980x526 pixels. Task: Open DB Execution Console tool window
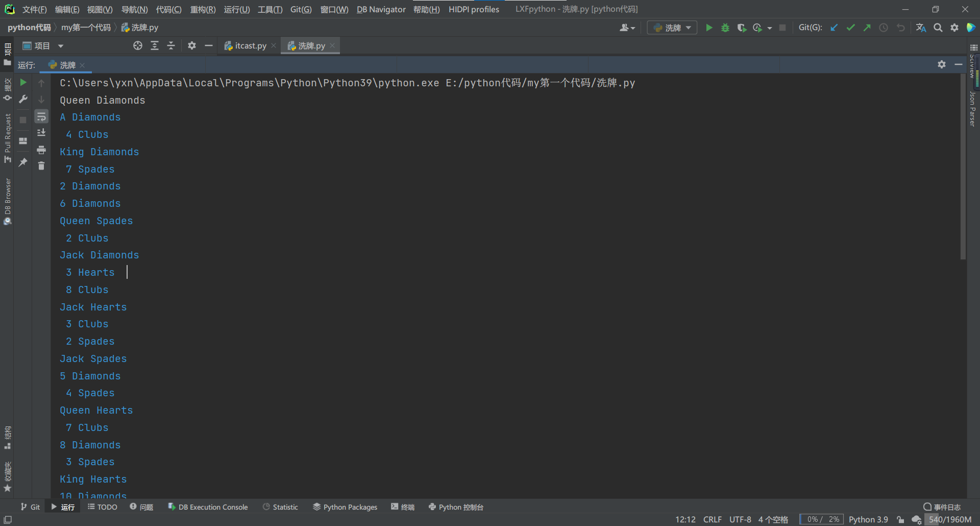click(x=208, y=507)
